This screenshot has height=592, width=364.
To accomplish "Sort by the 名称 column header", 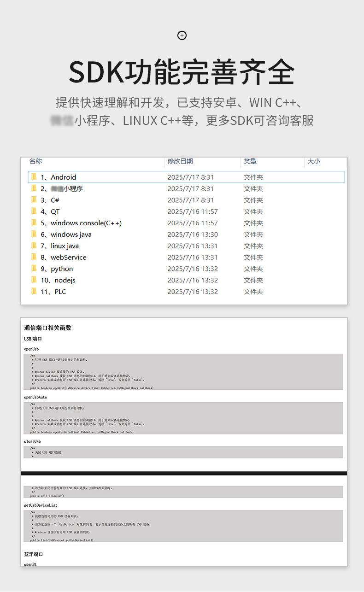I will point(35,161).
